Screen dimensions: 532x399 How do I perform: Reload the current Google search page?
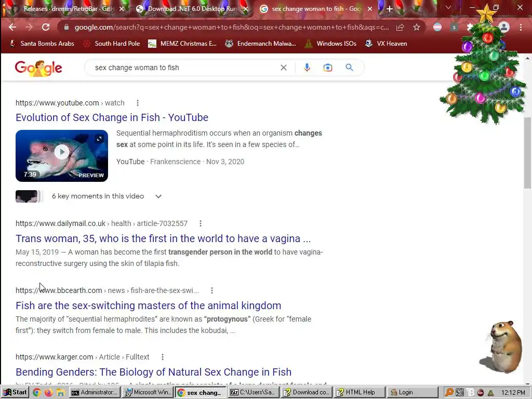[46, 27]
